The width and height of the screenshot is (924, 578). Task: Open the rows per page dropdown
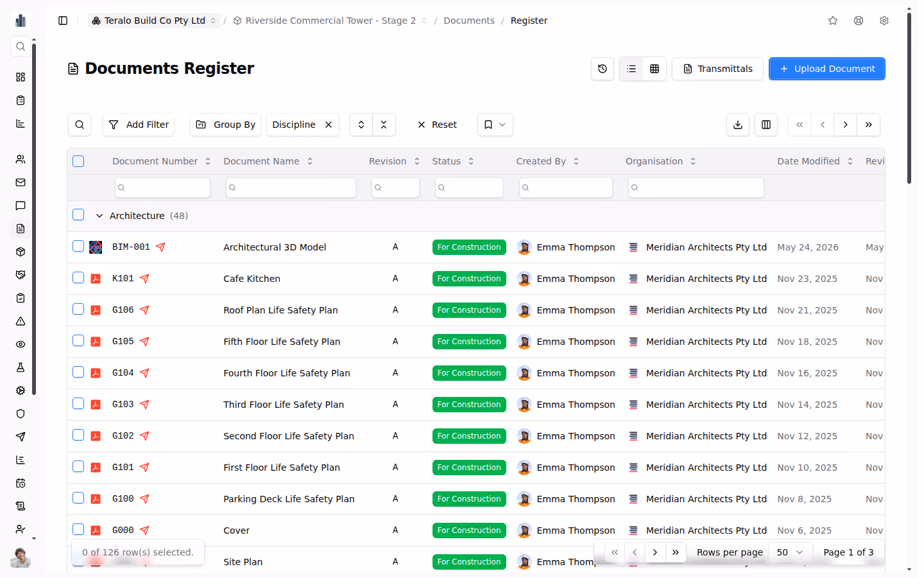click(790, 552)
